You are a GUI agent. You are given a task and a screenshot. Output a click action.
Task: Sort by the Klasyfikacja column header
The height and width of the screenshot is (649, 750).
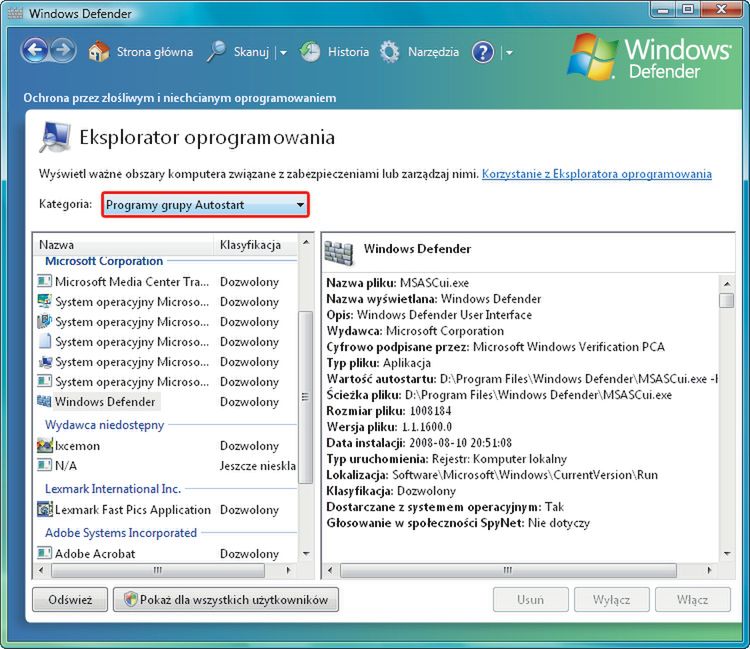[x=255, y=244]
